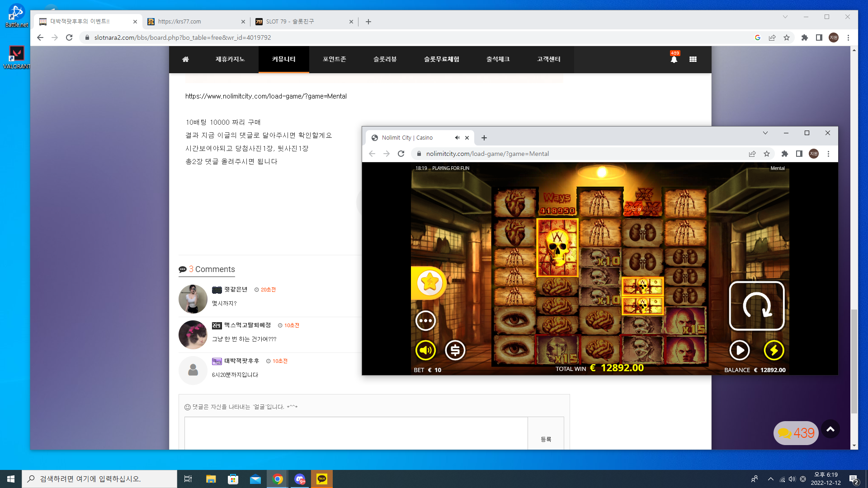Expand tab search in Nolimit City window
868x488 pixels.
click(x=765, y=133)
